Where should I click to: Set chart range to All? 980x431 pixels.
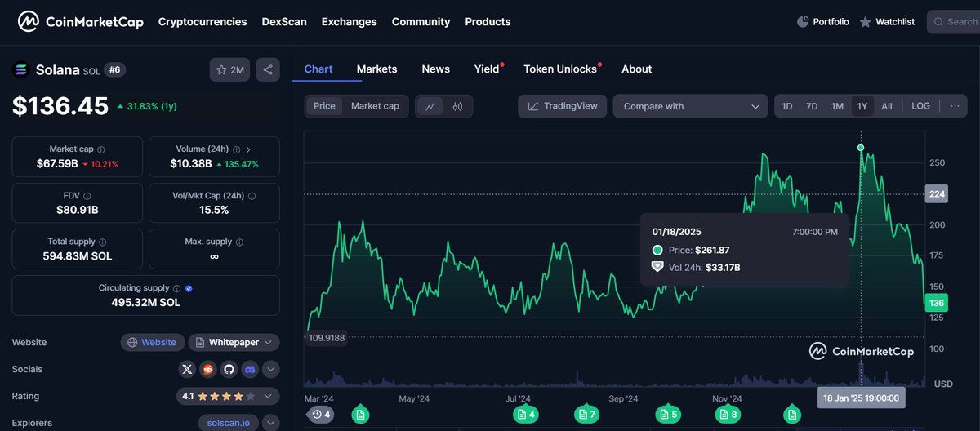887,106
